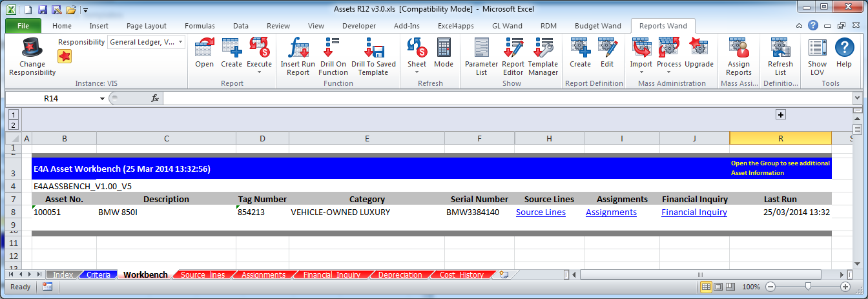Viewport: 868px width, 299px height.
Task: Click the zoom out minus button
Action: coord(771,287)
